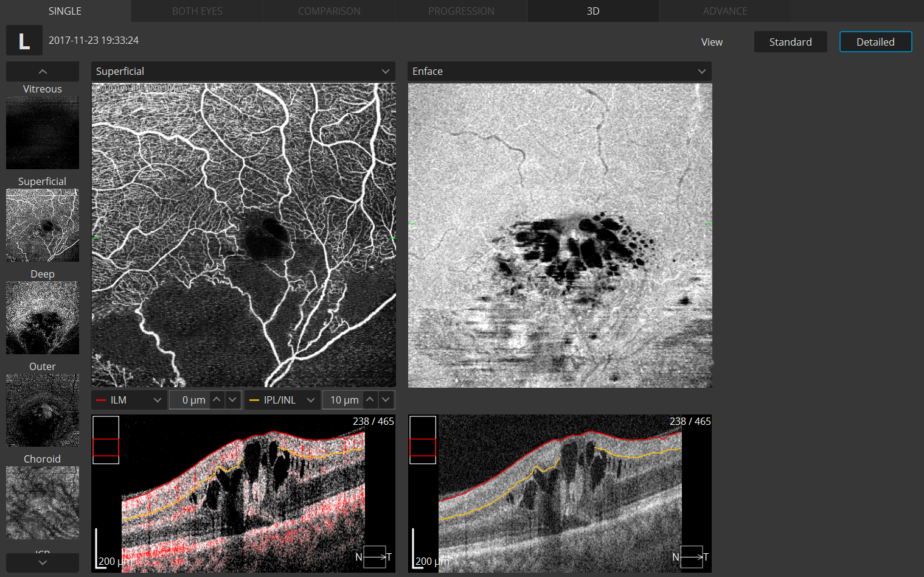This screenshot has height=577, width=924.
Task: Open the Enface image type dropdown
Action: 559,71
